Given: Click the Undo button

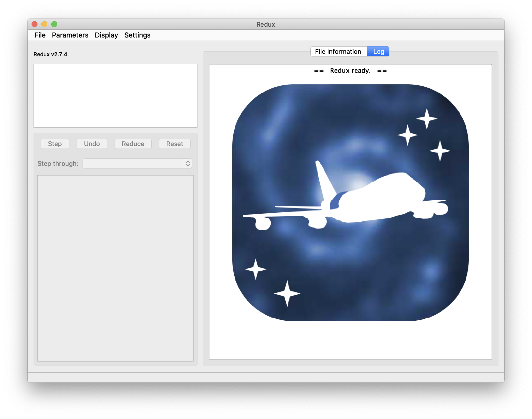Looking at the screenshot, I should (x=92, y=144).
